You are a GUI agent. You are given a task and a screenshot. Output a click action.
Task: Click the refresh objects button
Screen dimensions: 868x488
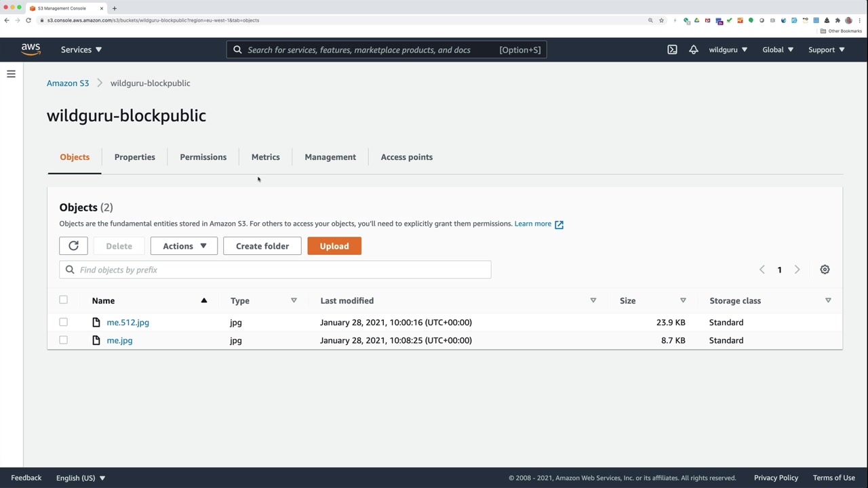[73, 246]
